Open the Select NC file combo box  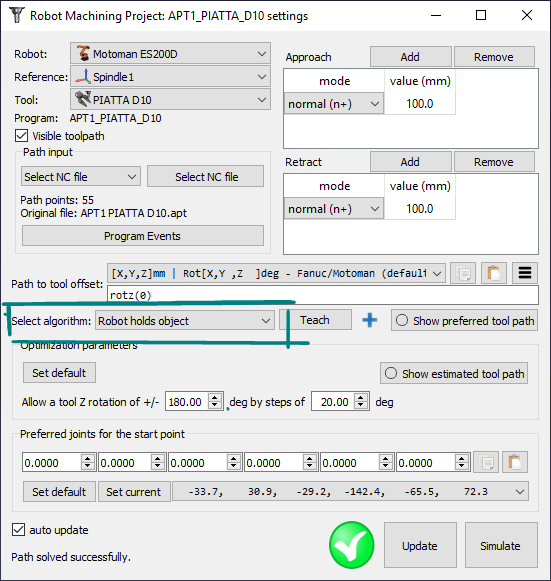tap(81, 177)
